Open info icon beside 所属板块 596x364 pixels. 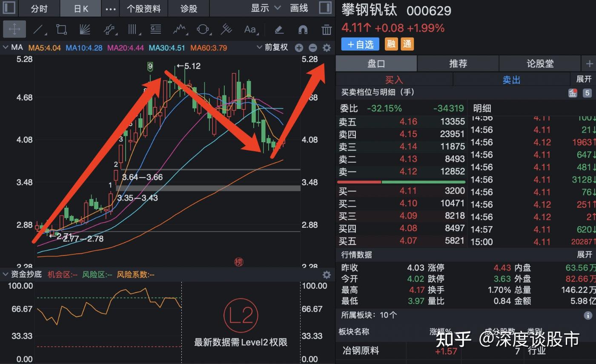tap(588, 315)
